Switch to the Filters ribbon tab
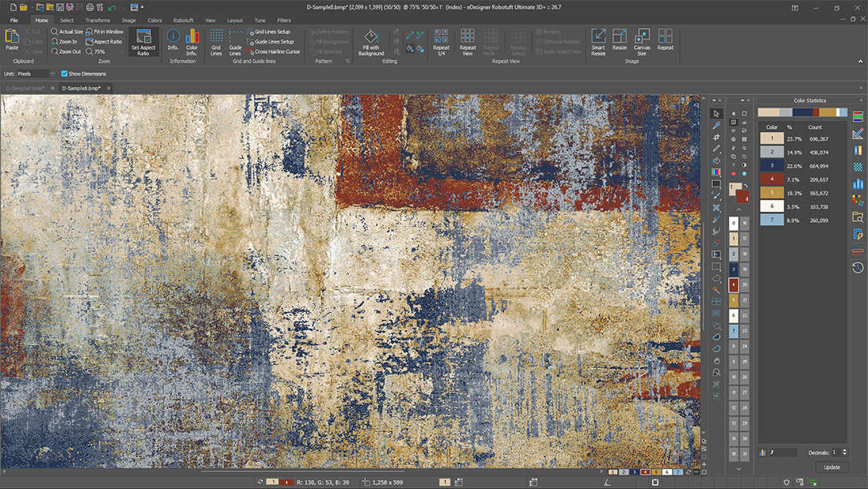 284,20
